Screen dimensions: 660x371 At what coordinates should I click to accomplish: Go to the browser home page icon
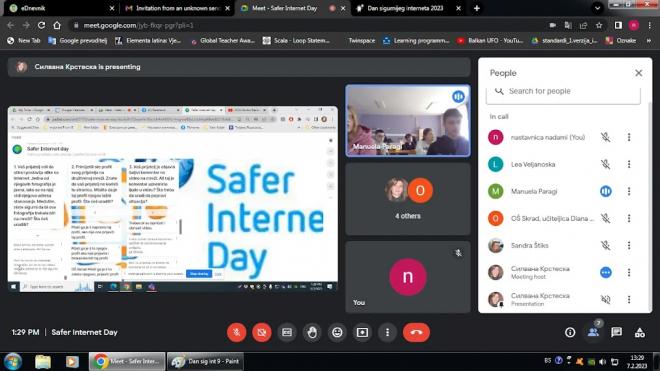click(x=57, y=25)
